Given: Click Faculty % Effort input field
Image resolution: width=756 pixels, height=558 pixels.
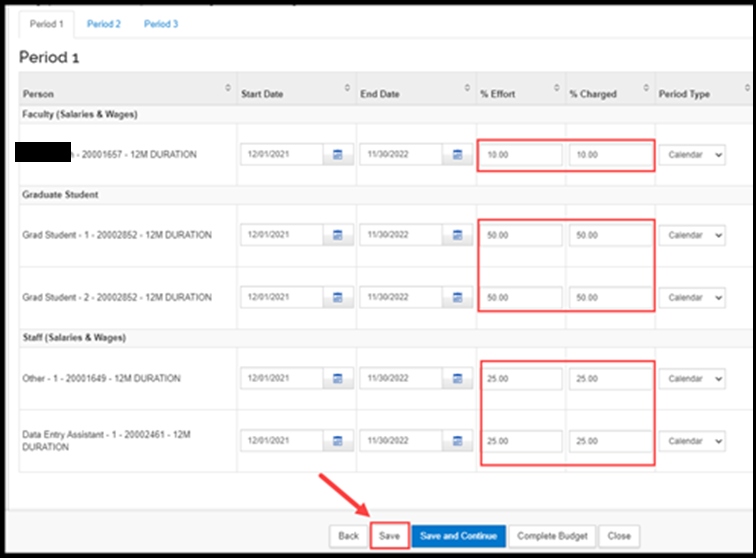Looking at the screenshot, I should 520,155.
